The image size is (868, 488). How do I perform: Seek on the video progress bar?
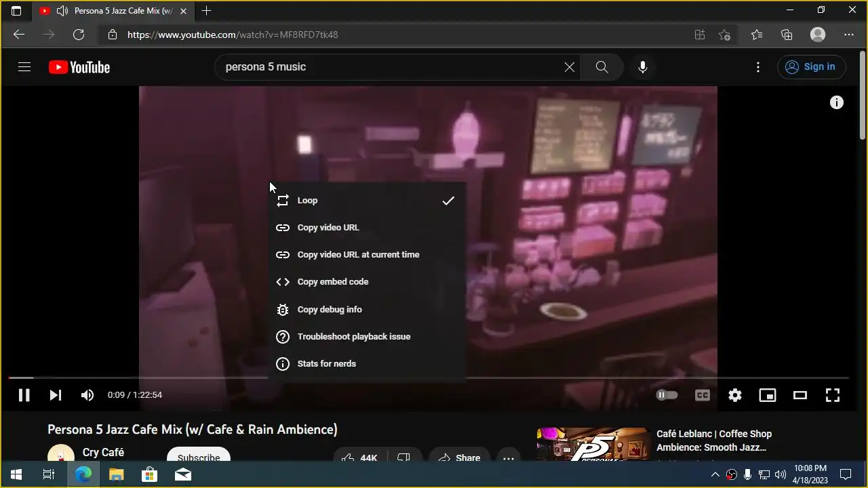click(429, 378)
